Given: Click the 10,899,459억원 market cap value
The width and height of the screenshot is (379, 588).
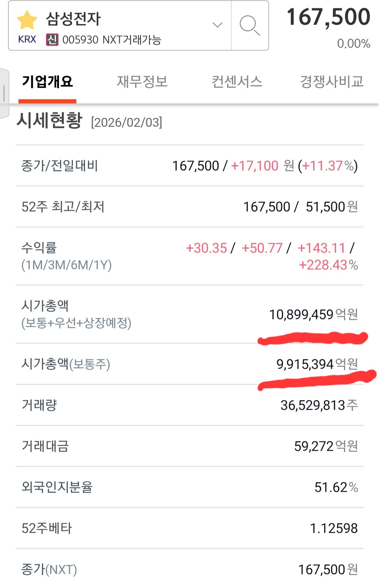Looking at the screenshot, I should coord(313,314).
